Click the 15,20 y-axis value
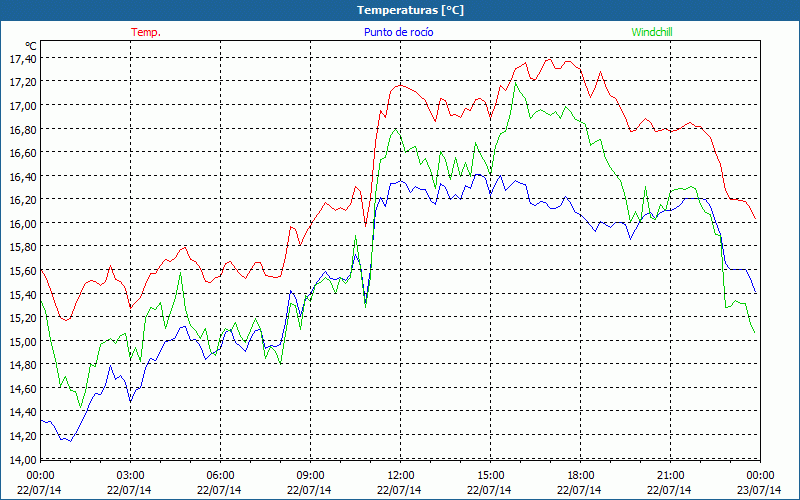 [x=23, y=318]
